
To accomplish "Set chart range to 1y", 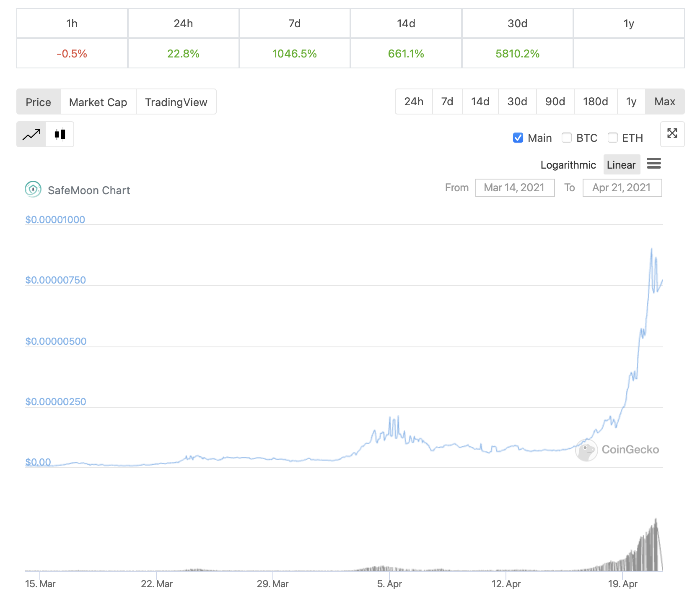I will 631,102.
